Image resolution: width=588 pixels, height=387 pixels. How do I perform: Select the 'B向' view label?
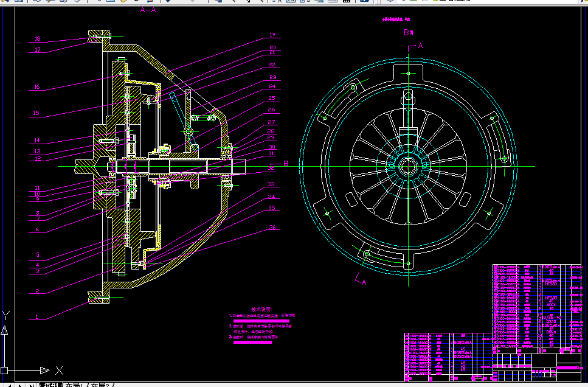(409, 33)
